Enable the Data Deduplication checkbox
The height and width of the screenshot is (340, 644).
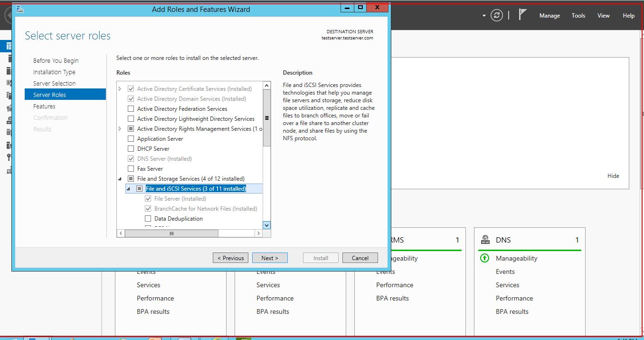pos(148,219)
